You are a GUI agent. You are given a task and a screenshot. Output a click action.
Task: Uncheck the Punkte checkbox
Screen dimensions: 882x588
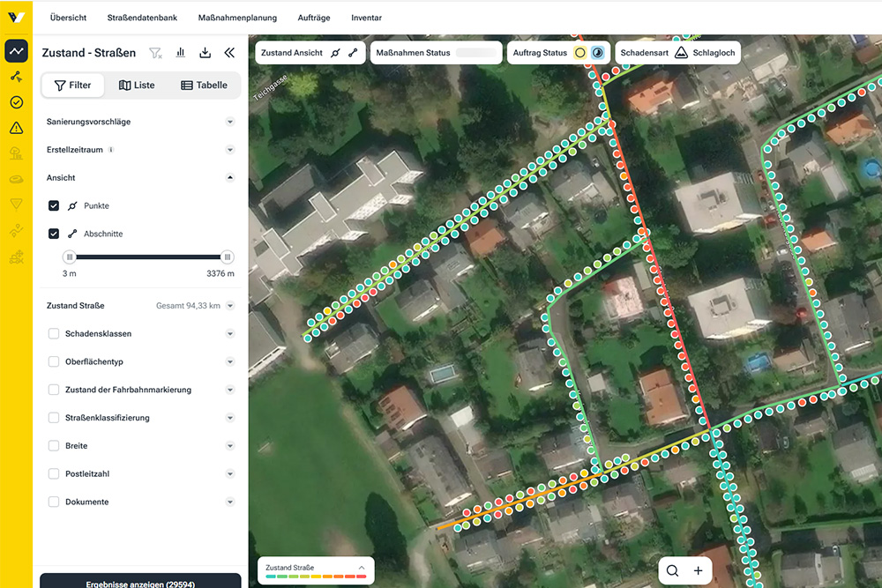click(x=54, y=205)
